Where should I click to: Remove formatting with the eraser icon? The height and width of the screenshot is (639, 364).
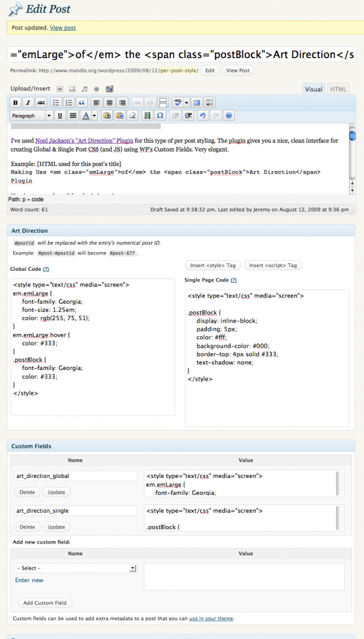(x=132, y=115)
